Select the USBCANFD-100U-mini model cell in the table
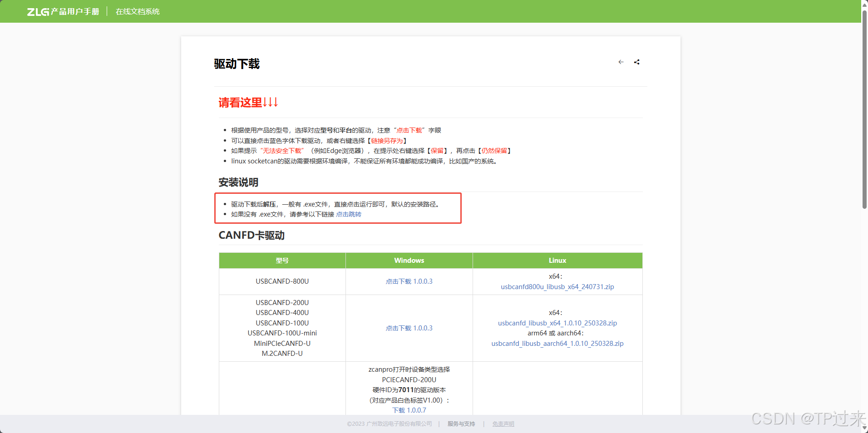 point(281,333)
